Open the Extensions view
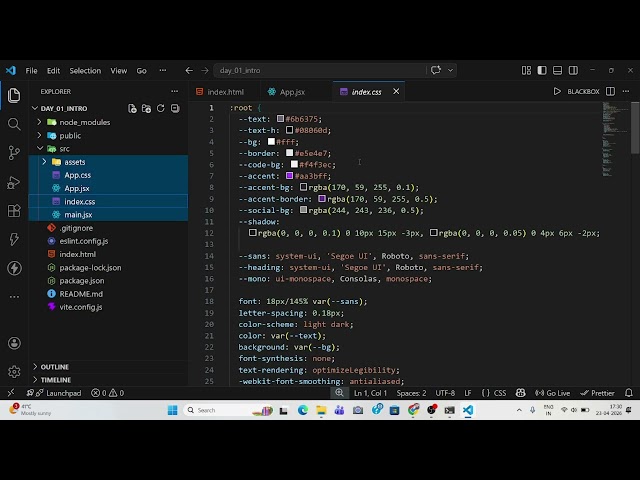The width and height of the screenshot is (640, 480). pos(14,211)
